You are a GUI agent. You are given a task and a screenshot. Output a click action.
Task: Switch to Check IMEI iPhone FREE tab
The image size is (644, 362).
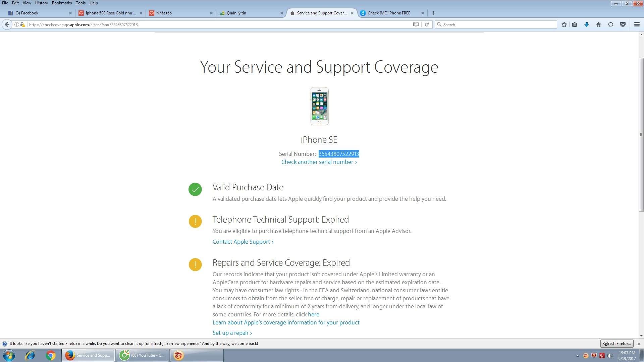(x=389, y=13)
